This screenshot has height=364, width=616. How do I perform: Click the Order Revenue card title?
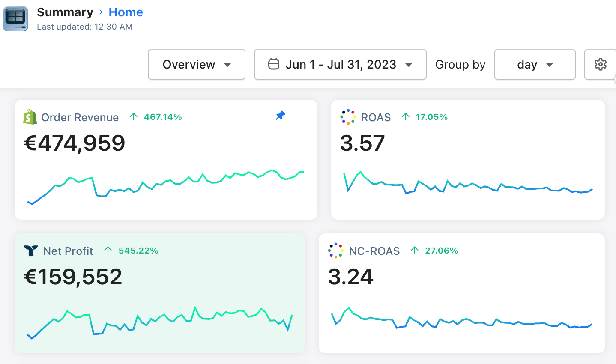[80, 117]
